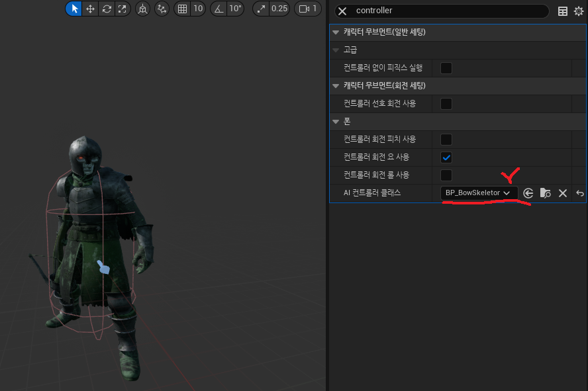Choose the Scale tool in viewport toolbar
The image size is (588, 391).
tap(122, 9)
